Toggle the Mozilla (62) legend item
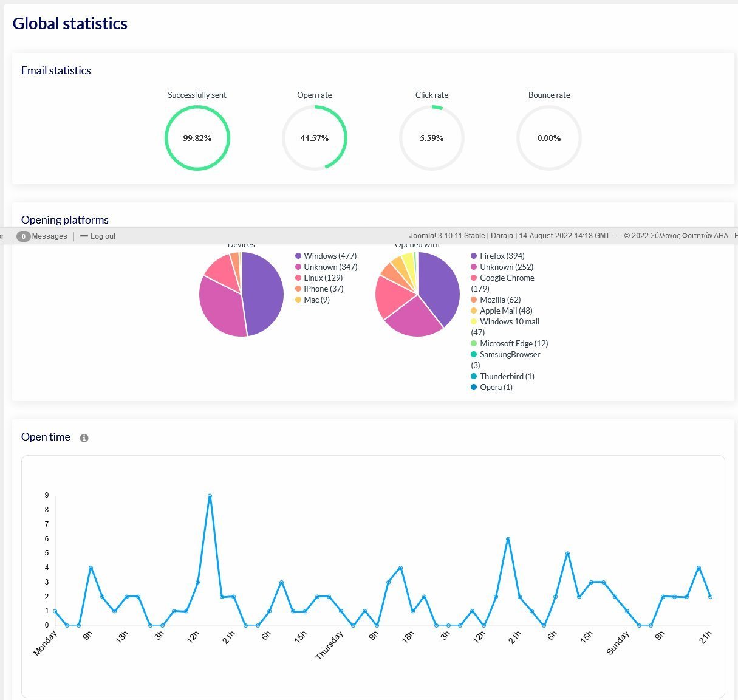Screen dimensions: 738x700 click(500, 300)
